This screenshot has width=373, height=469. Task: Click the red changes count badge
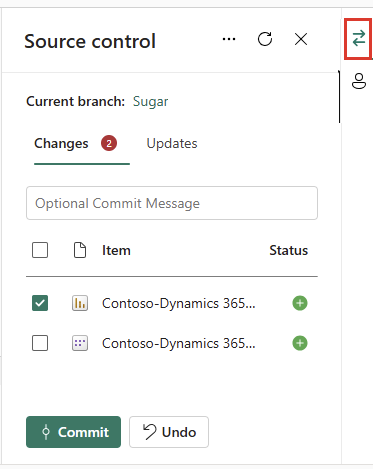[109, 144]
